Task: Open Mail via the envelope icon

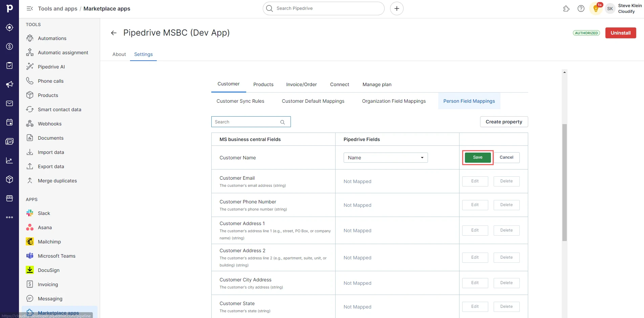Action: coord(9,103)
